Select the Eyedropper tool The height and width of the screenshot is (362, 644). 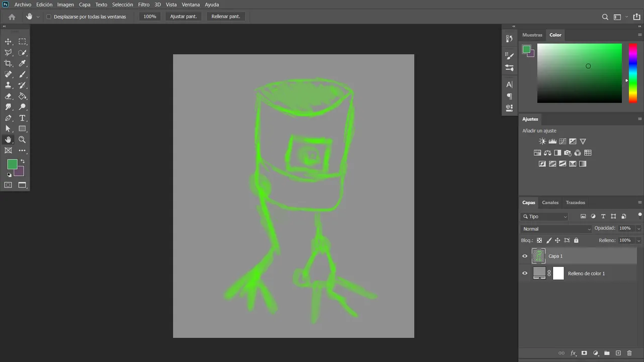coord(22,63)
